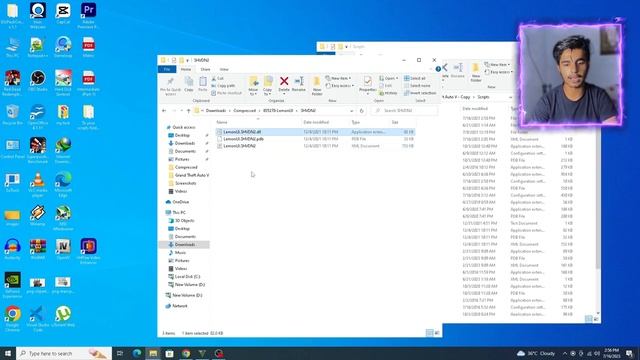Click the Properties checkmark icon
The height and width of the screenshot is (360, 640).
pyautogui.click(x=367, y=81)
